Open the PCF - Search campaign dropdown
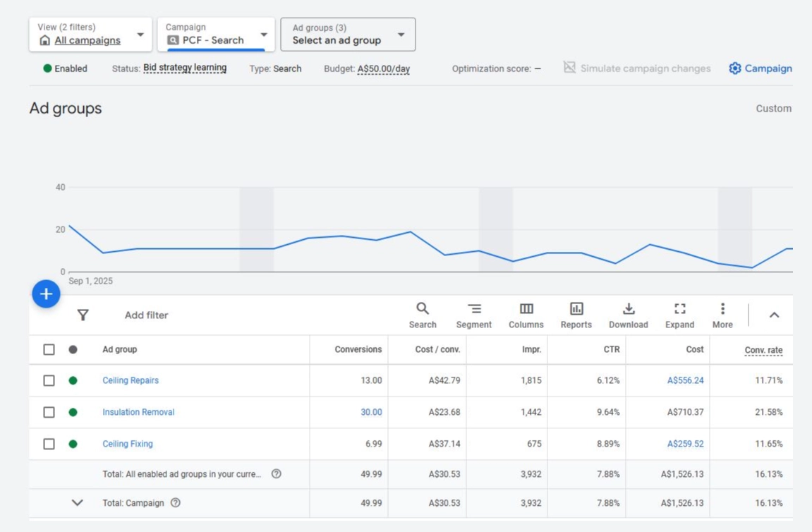 tap(216, 35)
